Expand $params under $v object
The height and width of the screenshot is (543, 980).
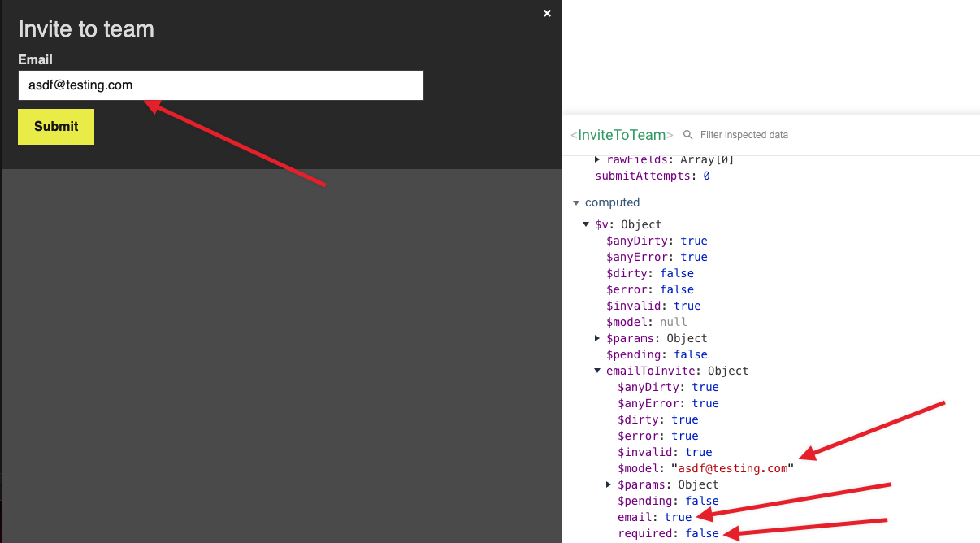pos(598,338)
